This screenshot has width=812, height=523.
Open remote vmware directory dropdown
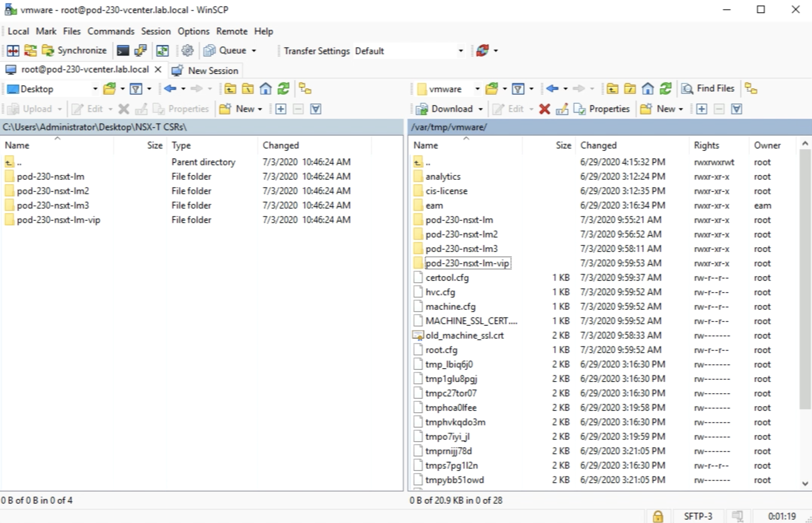pyautogui.click(x=477, y=89)
